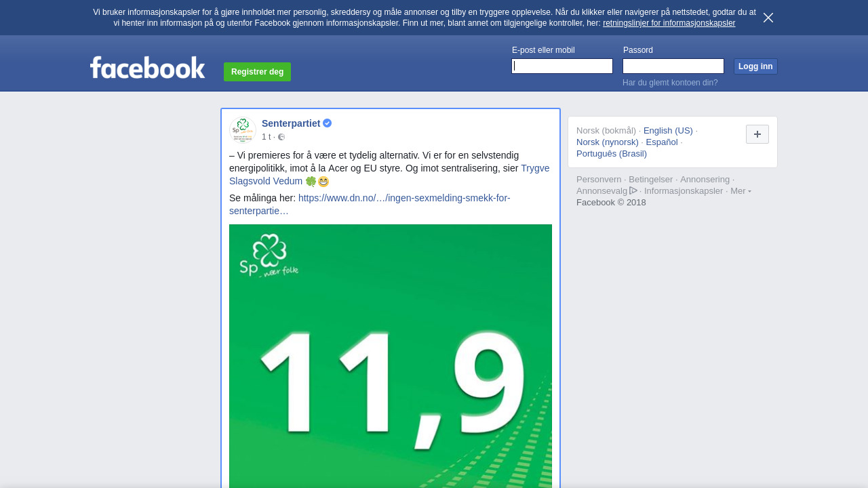This screenshot has width=868, height=488.
Task: Click the AdChoices triangle icon
Action: coord(633,190)
